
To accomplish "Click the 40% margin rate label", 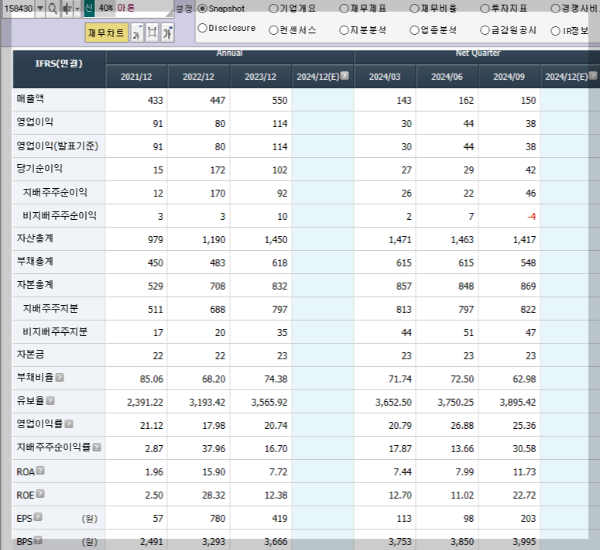I will (106, 8).
